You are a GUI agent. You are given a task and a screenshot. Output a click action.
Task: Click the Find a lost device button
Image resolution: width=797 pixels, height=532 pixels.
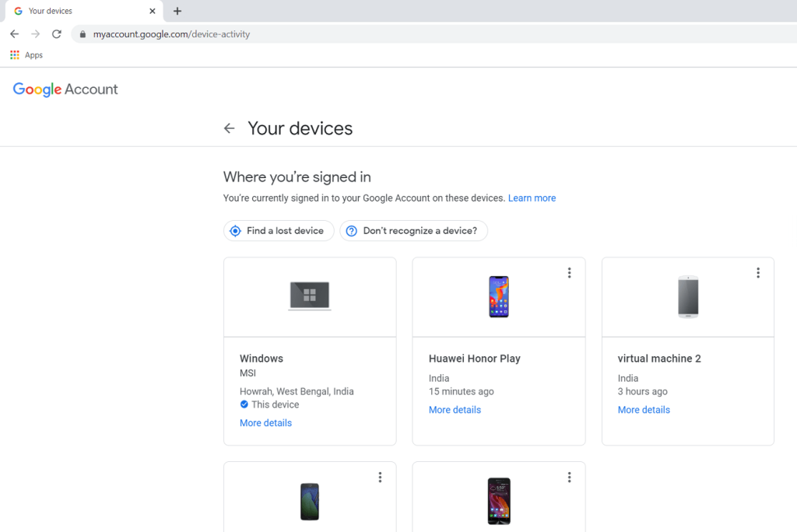click(x=279, y=231)
